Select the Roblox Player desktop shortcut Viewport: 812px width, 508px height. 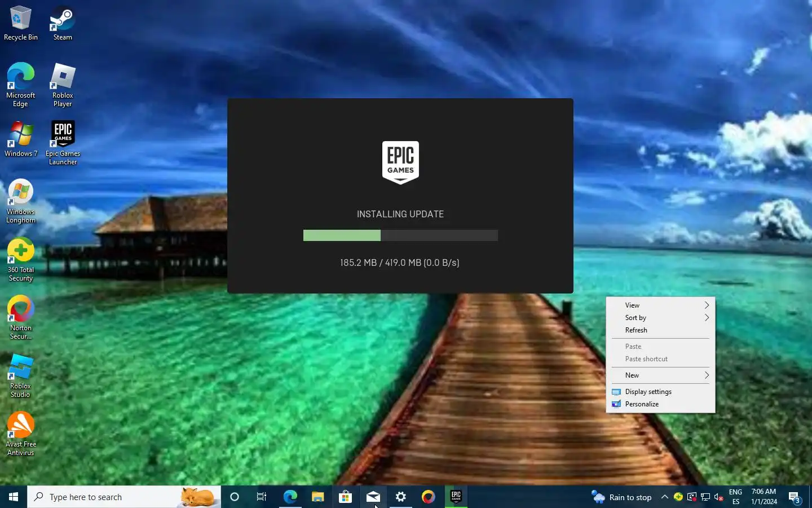click(x=63, y=85)
